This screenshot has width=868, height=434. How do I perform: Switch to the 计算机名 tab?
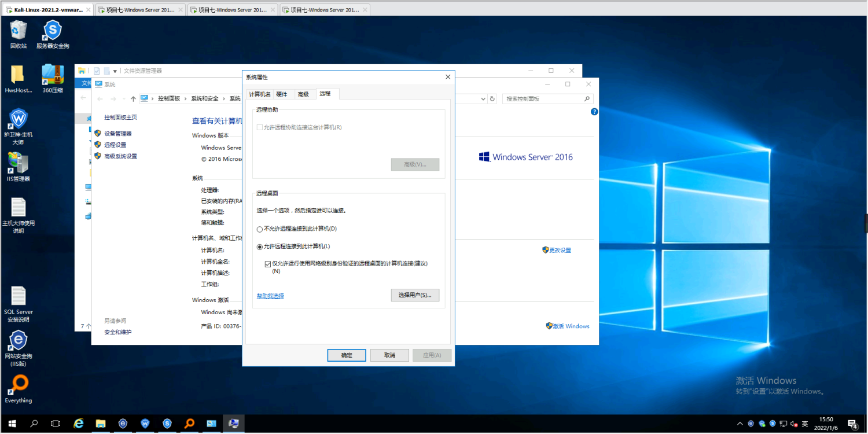[x=259, y=94]
